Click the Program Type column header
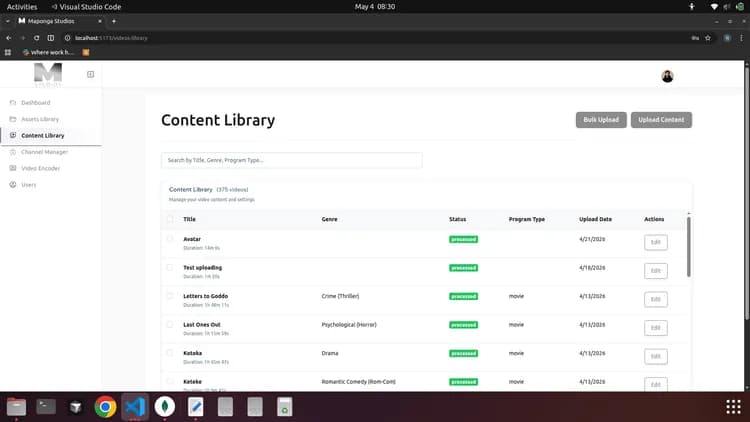 [x=527, y=219]
